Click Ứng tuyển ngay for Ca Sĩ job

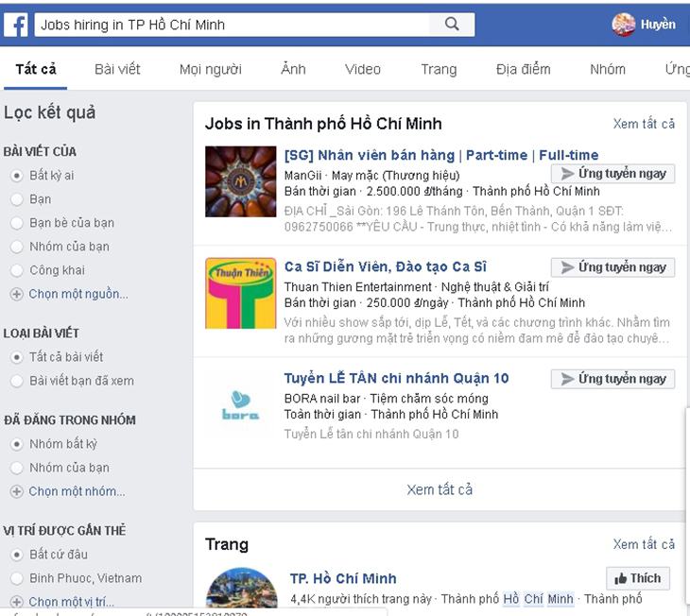(x=612, y=267)
